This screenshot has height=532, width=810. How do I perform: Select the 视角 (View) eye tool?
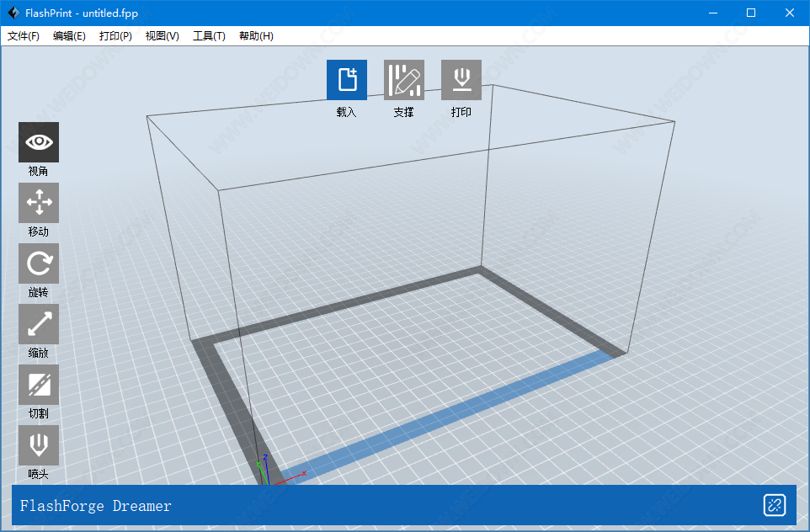coord(39,142)
